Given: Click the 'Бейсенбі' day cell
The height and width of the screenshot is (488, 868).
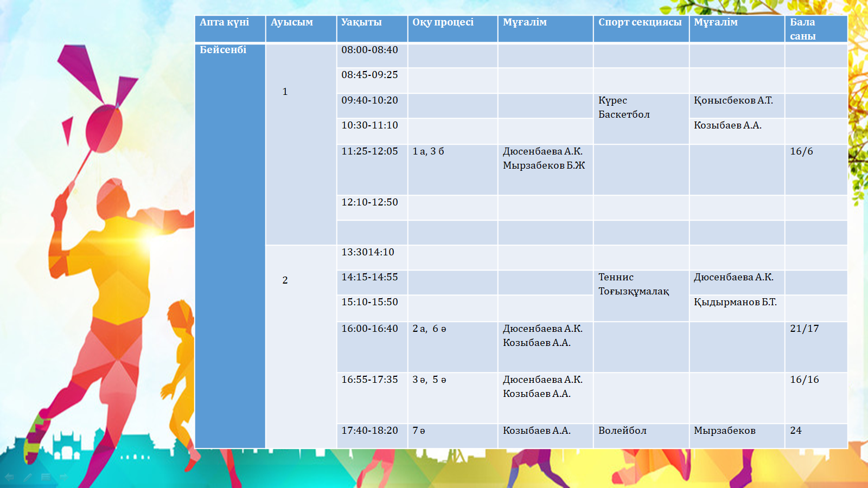Looking at the screenshot, I should coord(230,246).
